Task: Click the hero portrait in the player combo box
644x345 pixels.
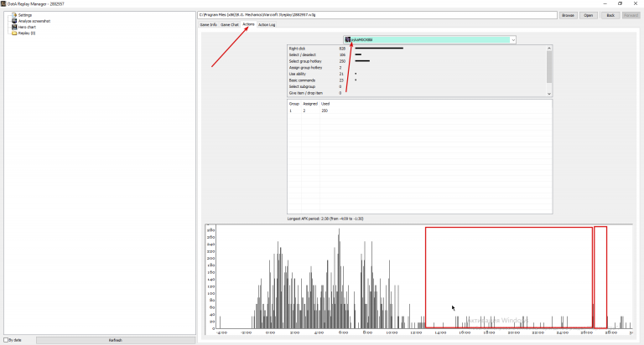Action: coord(347,40)
